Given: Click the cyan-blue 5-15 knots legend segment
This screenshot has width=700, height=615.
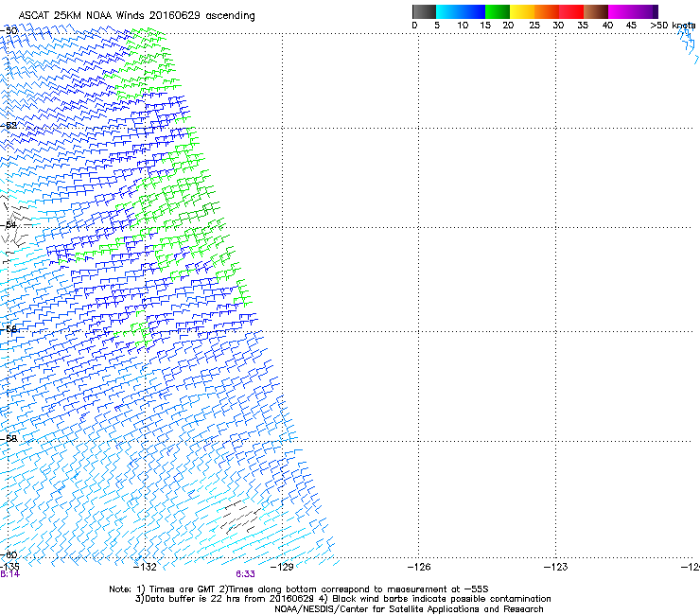Looking at the screenshot, I should [x=461, y=11].
